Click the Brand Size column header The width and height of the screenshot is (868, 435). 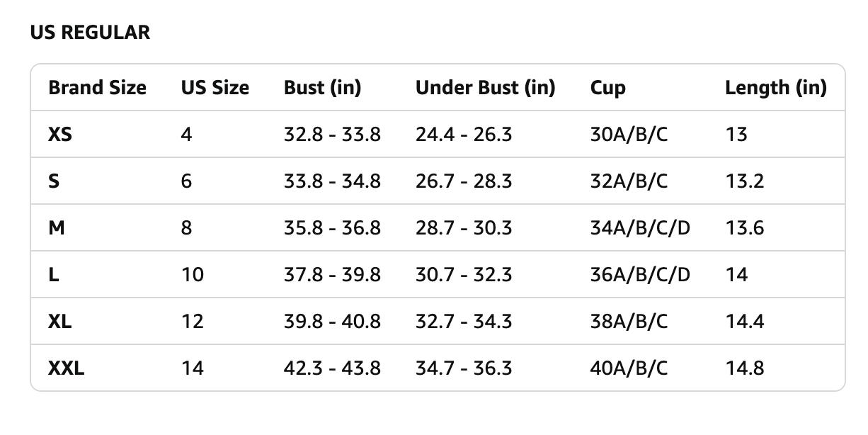pos(97,88)
